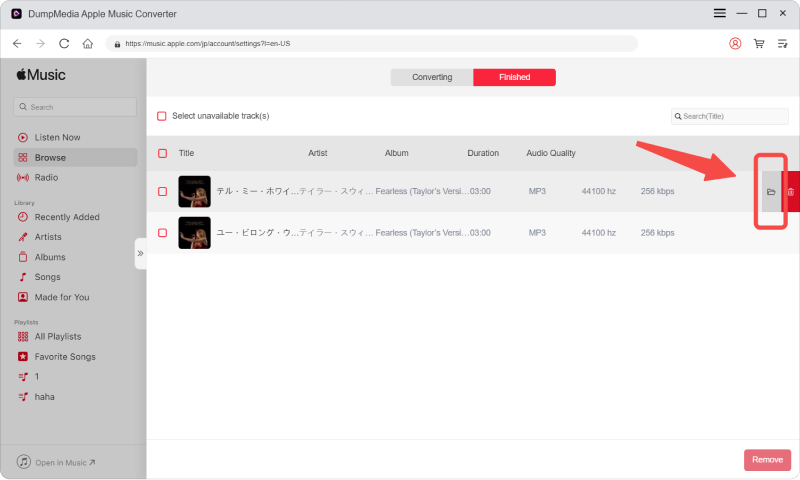Viewport: 800px width, 480px height.
Task: Click the Artist column header
Action: [x=317, y=154]
